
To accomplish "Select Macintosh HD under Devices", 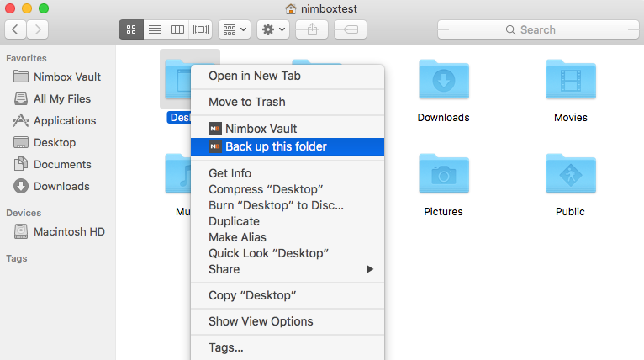I will 57,231.
